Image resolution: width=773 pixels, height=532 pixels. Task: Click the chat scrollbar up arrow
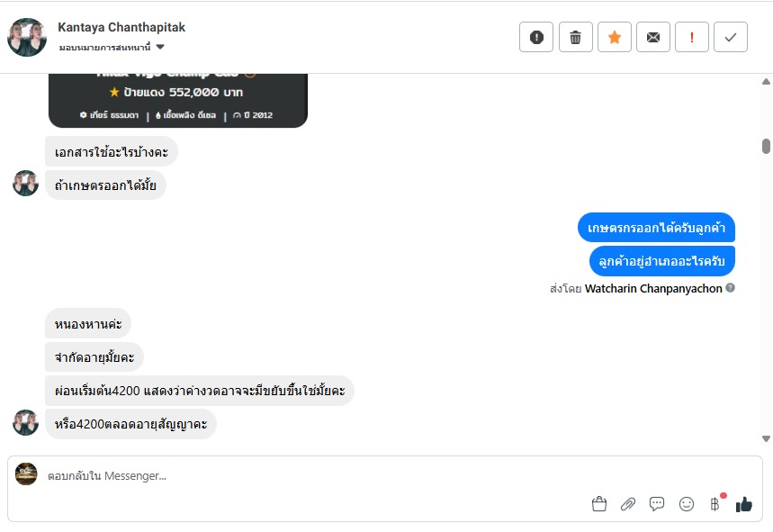coord(766,82)
